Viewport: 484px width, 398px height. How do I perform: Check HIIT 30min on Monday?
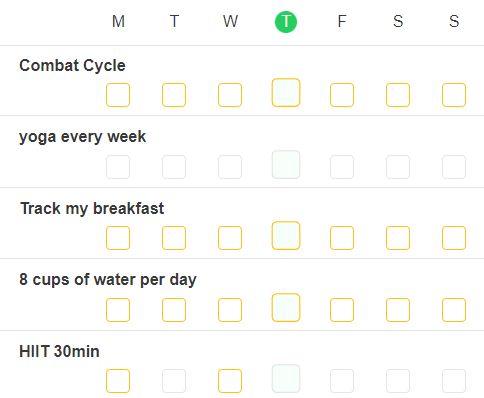(118, 381)
